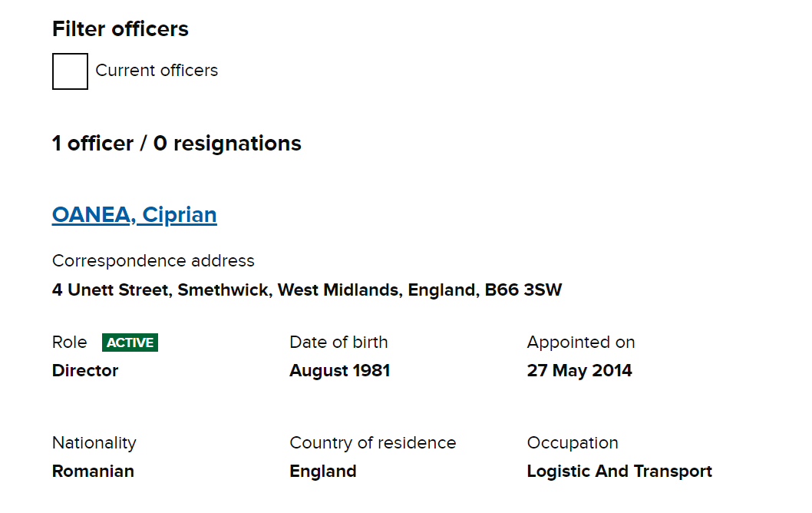Click the Logistic And Transport occupation text
812x513 pixels.
pyautogui.click(x=619, y=472)
